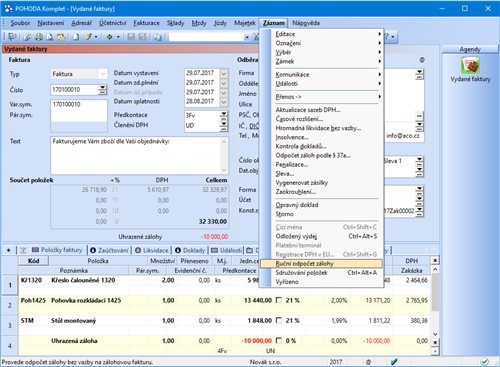Click the green circled checkmark in the status bar
Image resolution: width=500 pixels, height=367 pixels.
(x=485, y=362)
